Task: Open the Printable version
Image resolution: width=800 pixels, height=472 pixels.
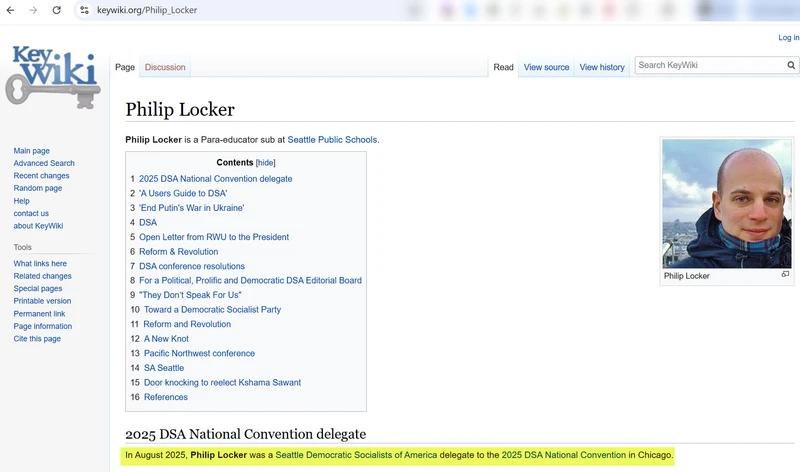Action: click(x=42, y=301)
